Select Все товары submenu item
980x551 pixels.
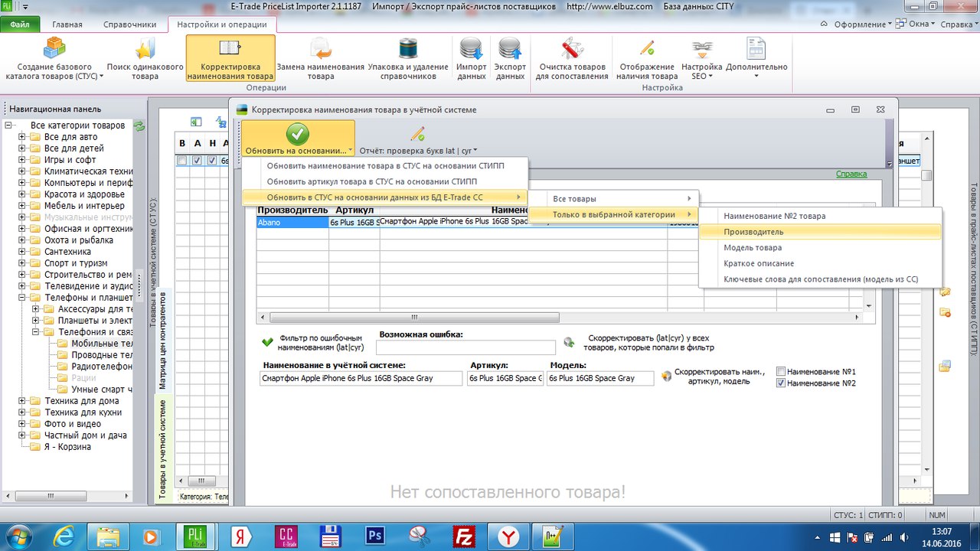click(x=615, y=199)
